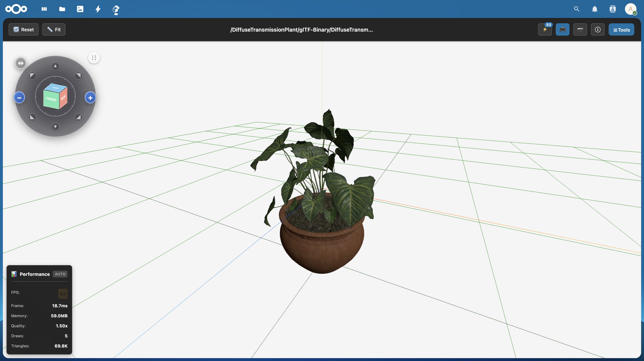Click the camera screenshot button

pos(580,30)
